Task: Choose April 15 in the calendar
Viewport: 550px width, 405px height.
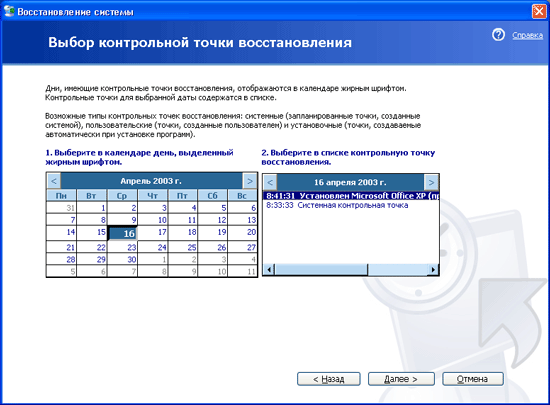Action: point(92,232)
